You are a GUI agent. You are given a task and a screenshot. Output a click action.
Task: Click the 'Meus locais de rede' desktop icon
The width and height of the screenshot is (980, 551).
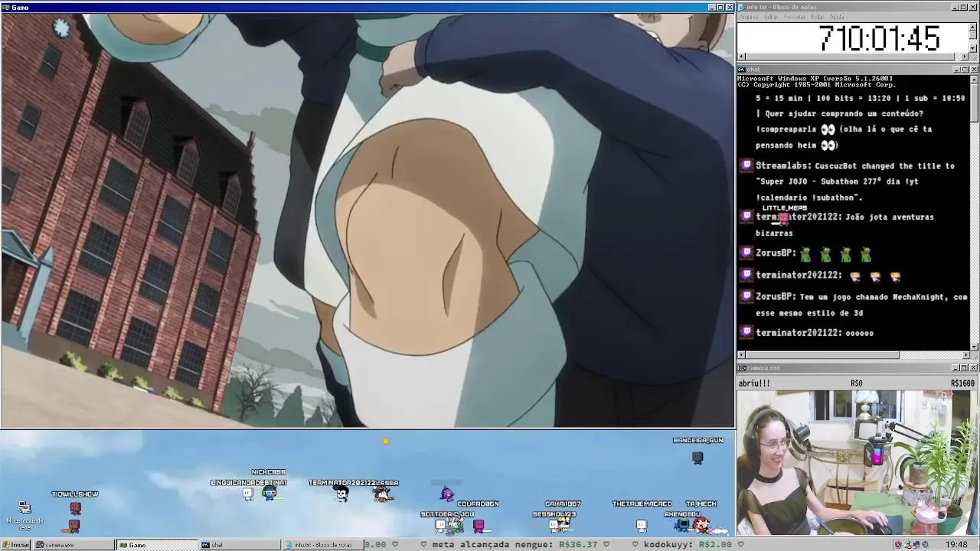[24, 517]
